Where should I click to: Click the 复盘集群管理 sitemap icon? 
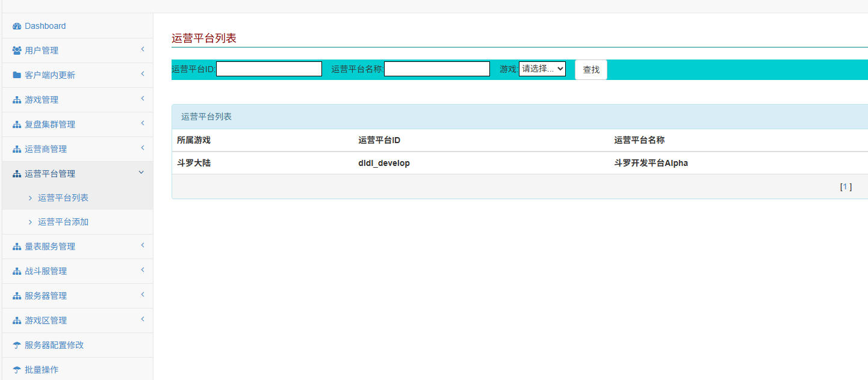point(17,125)
